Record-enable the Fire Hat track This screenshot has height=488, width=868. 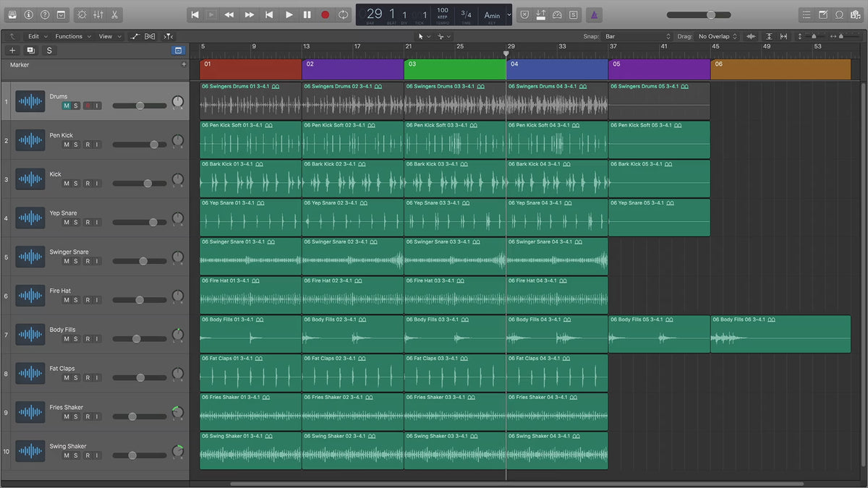pyautogui.click(x=88, y=300)
